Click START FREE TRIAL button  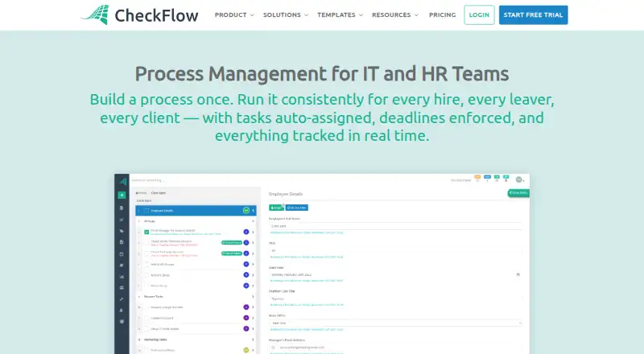(533, 14)
